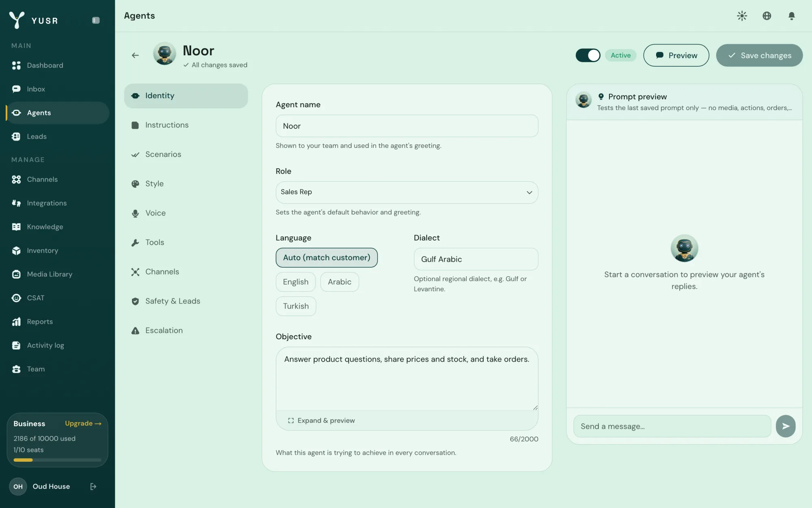Switch to the Style tab
This screenshot has height=508, width=812.
186,184
